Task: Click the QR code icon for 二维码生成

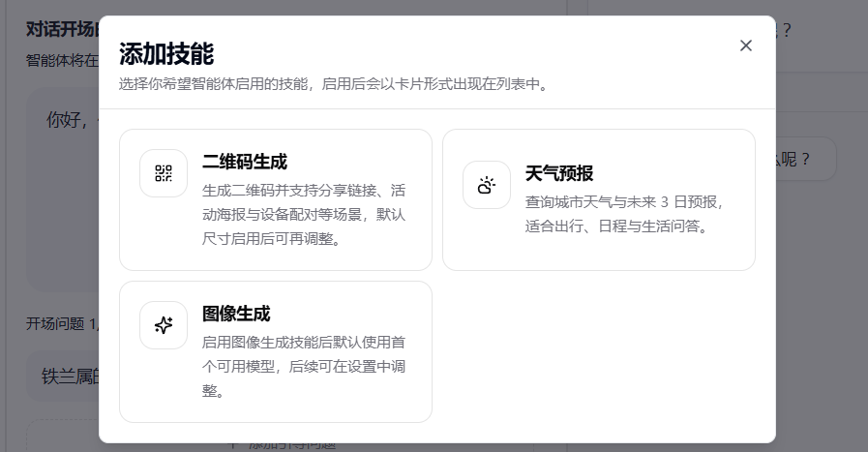Action: tap(164, 173)
